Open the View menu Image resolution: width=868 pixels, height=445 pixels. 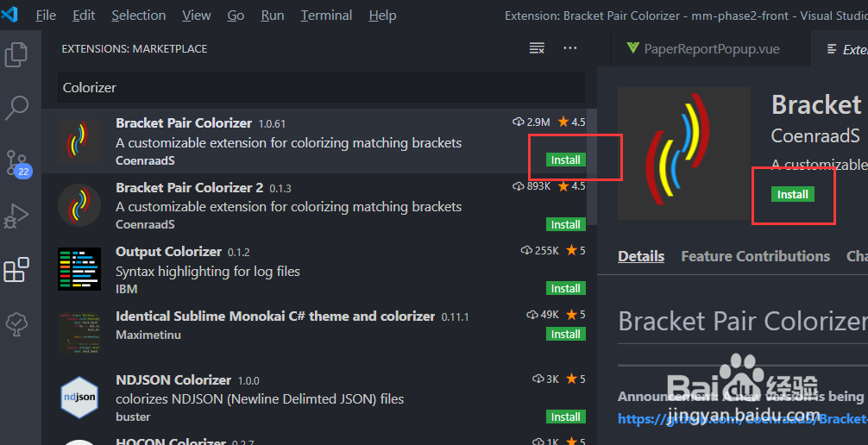(x=197, y=16)
